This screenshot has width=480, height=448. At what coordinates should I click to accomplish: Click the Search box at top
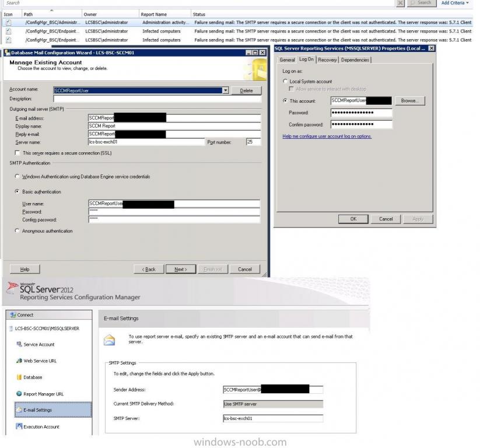pos(199,3)
